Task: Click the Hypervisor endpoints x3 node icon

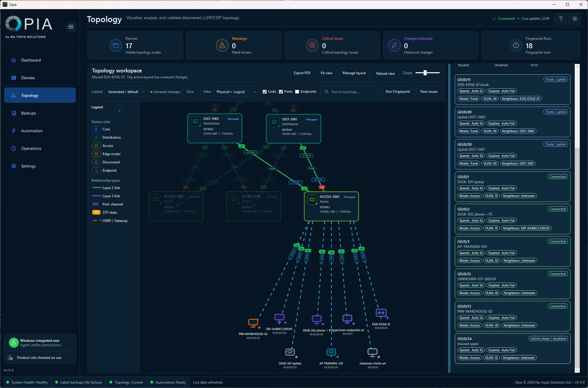Action: [347, 319]
